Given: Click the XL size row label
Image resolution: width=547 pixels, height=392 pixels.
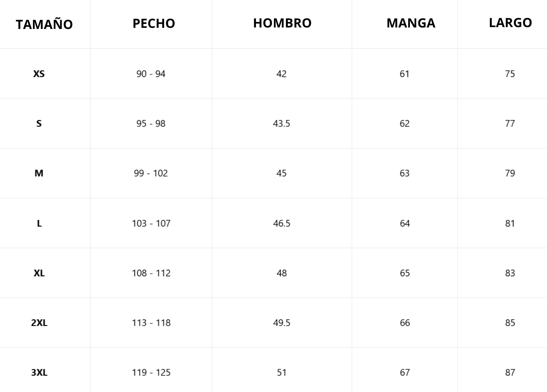Looking at the screenshot, I should click(39, 273).
